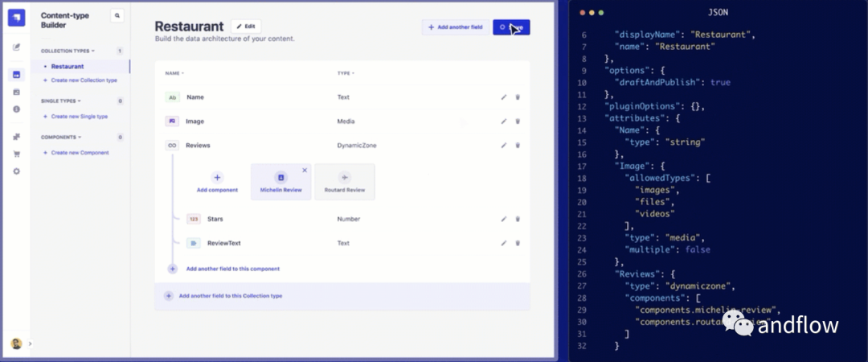Click the Add another field button
This screenshot has height=362, width=868.
(x=455, y=27)
